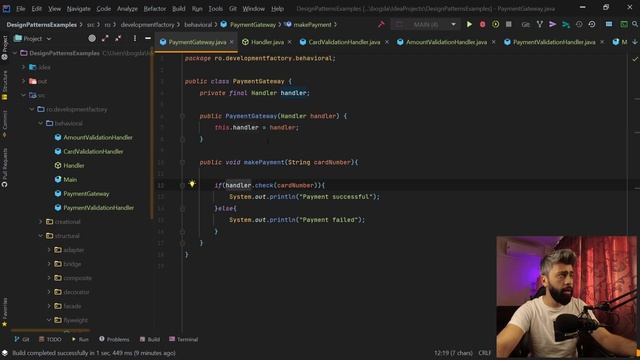Viewport: 640px width, 360px height.
Task: Click the Git branch fork icon in toolbar
Action: 540,24
